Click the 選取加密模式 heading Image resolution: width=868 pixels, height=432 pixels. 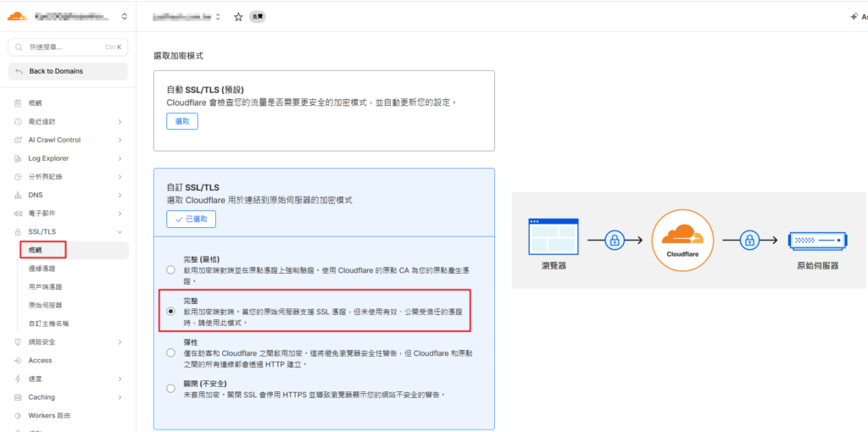(178, 56)
